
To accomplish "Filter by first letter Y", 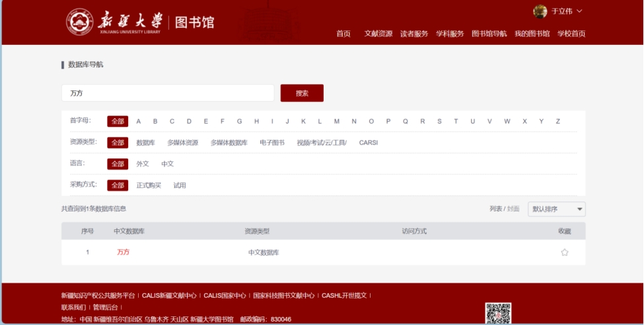I will coord(542,121).
